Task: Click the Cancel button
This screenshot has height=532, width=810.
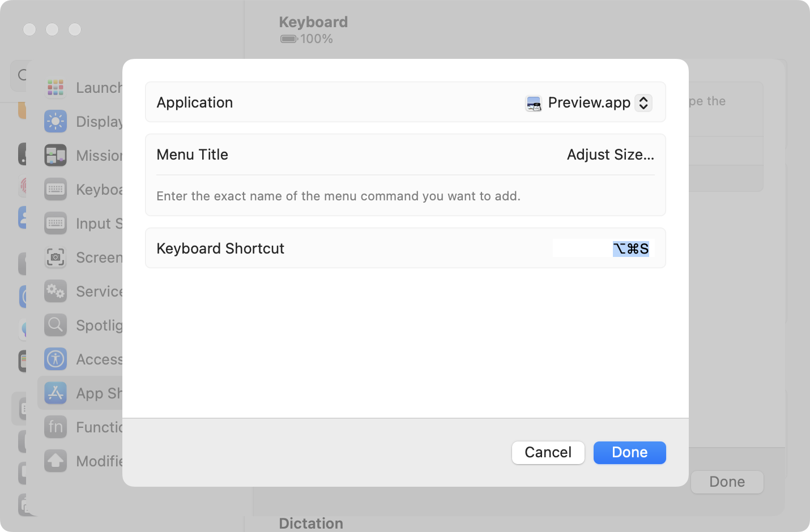Action: click(x=548, y=452)
